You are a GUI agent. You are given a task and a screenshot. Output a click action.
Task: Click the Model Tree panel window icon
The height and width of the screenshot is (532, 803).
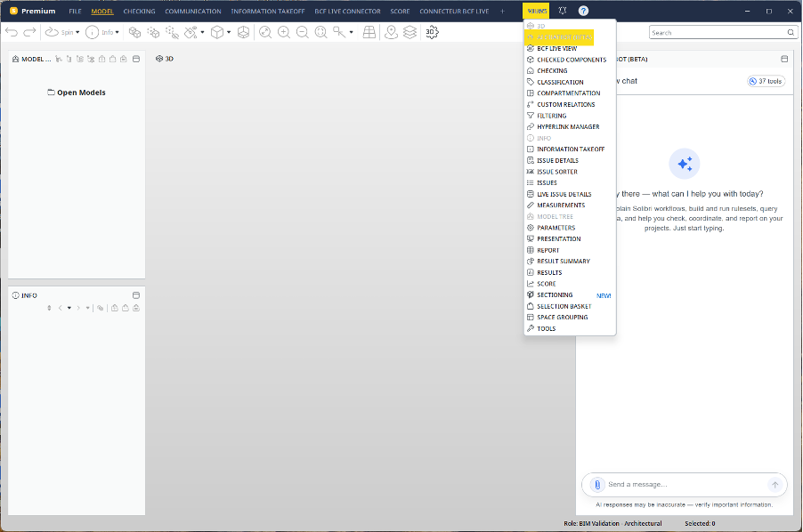pyautogui.click(x=136, y=59)
